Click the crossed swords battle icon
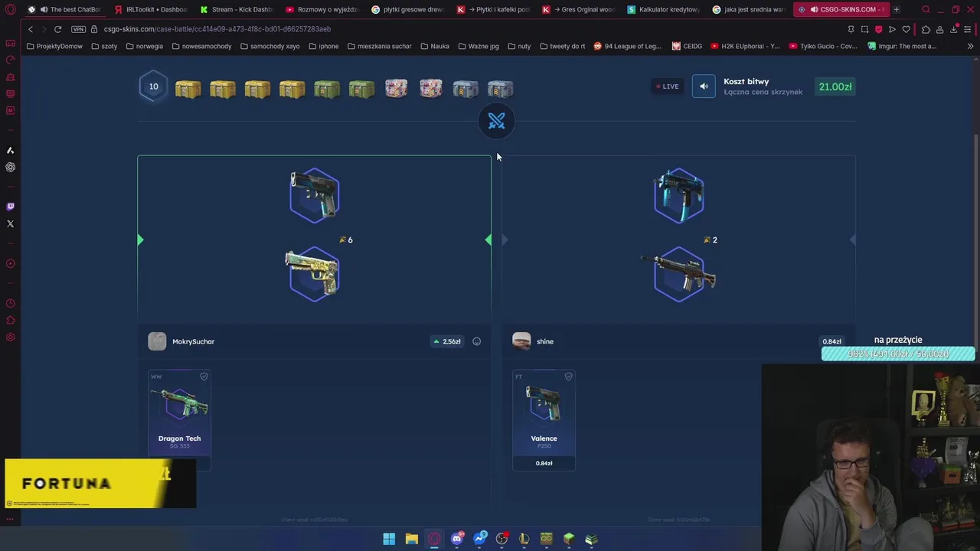The height and width of the screenshot is (551, 980). pyautogui.click(x=496, y=121)
